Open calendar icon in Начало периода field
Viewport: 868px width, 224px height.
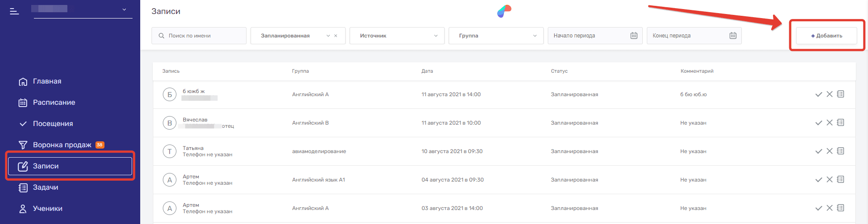click(634, 36)
